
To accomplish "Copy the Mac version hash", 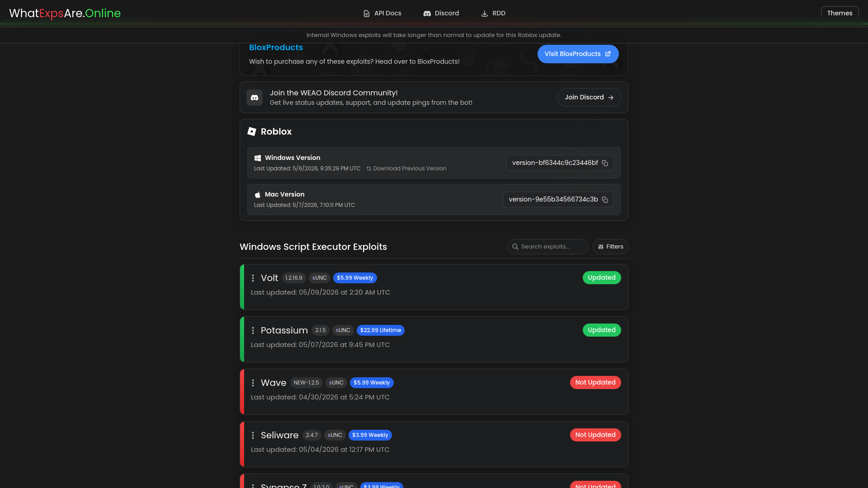I will pyautogui.click(x=605, y=200).
